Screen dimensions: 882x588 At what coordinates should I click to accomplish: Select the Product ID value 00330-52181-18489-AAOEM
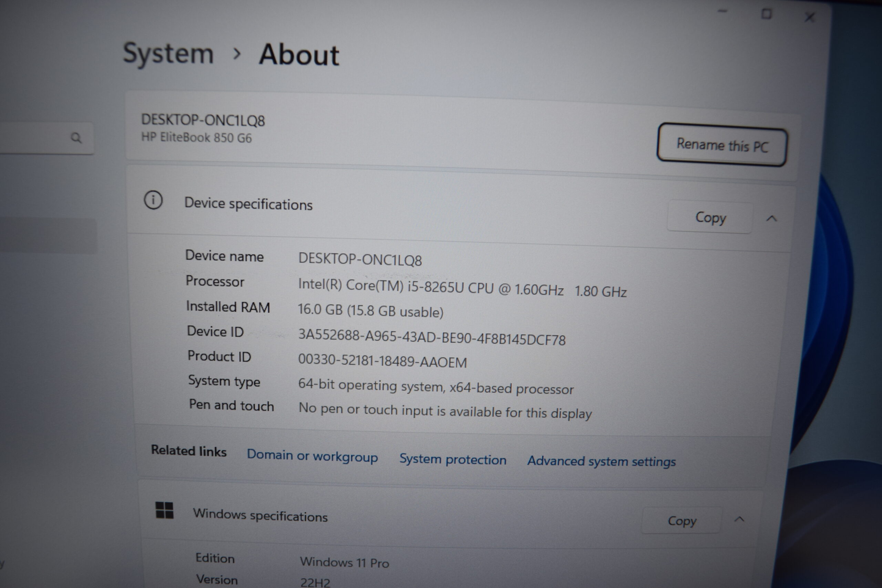pyautogui.click(x=382, y=361)
